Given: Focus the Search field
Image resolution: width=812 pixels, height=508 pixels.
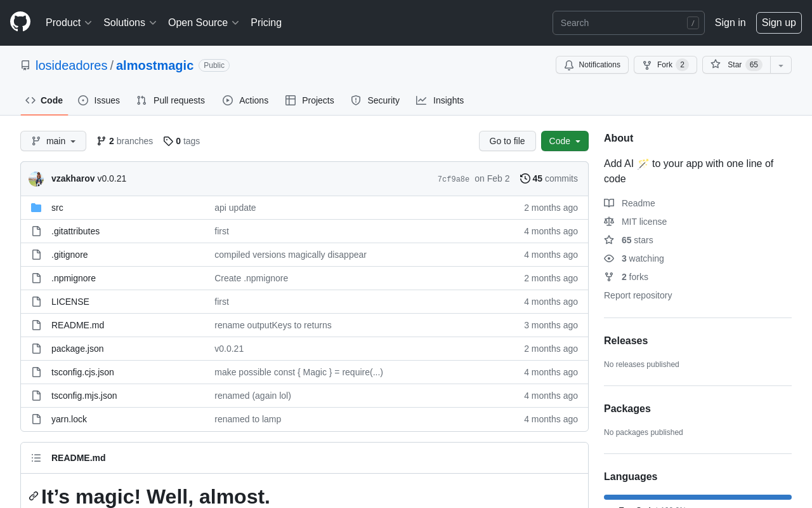Looking at the screenshot, I should pyautogui.click(x=628, y=23).
